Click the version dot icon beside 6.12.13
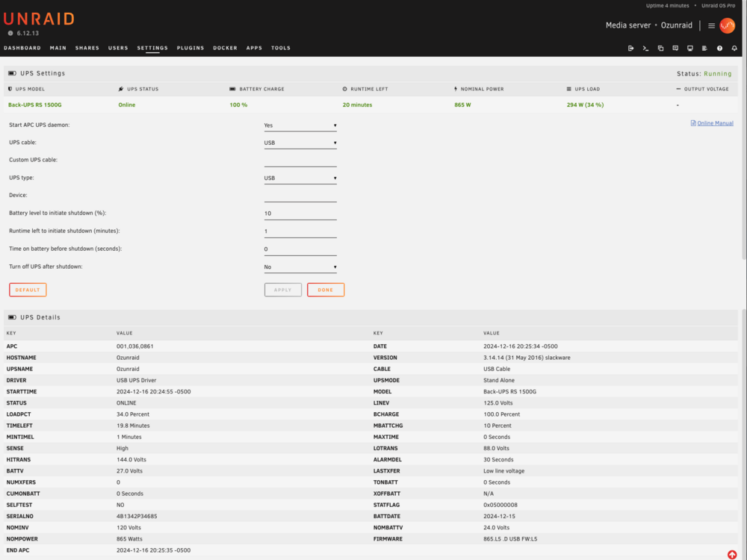Viewport: 747px width, 560px height. click(x=10, y=34)
